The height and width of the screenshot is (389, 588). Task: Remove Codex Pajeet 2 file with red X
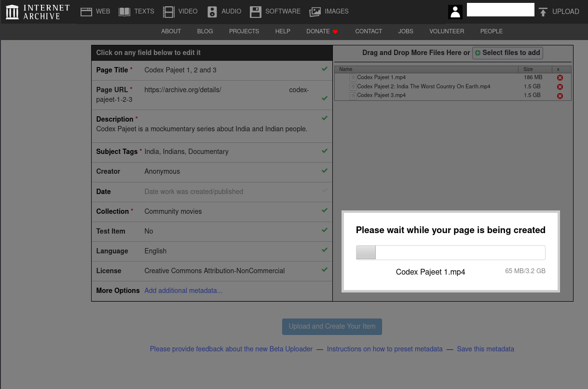[560, 87]
